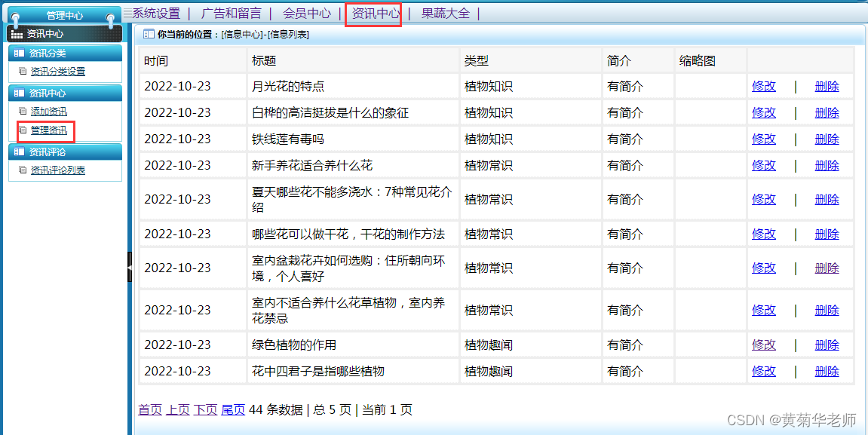
Task: Open the 广告和留言 menu tab
Action: (x=231, y=14)
